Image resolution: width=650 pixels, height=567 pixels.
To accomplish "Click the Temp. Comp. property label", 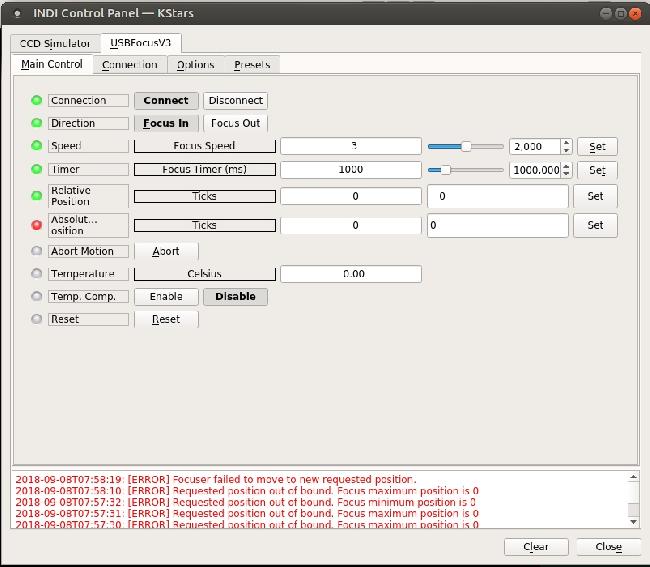I will click(x=88, y=297).
